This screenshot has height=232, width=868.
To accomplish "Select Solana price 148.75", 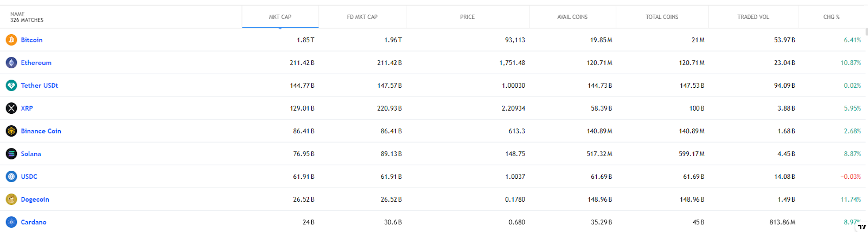I will pos(515,154).
